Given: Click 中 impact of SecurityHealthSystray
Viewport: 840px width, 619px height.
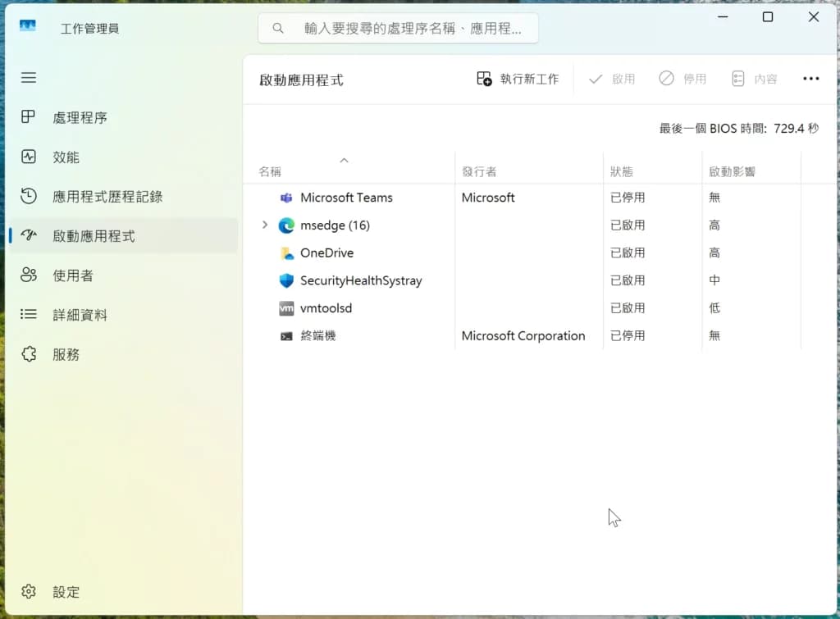Looking at the screenshot, I should pos(714,280).
